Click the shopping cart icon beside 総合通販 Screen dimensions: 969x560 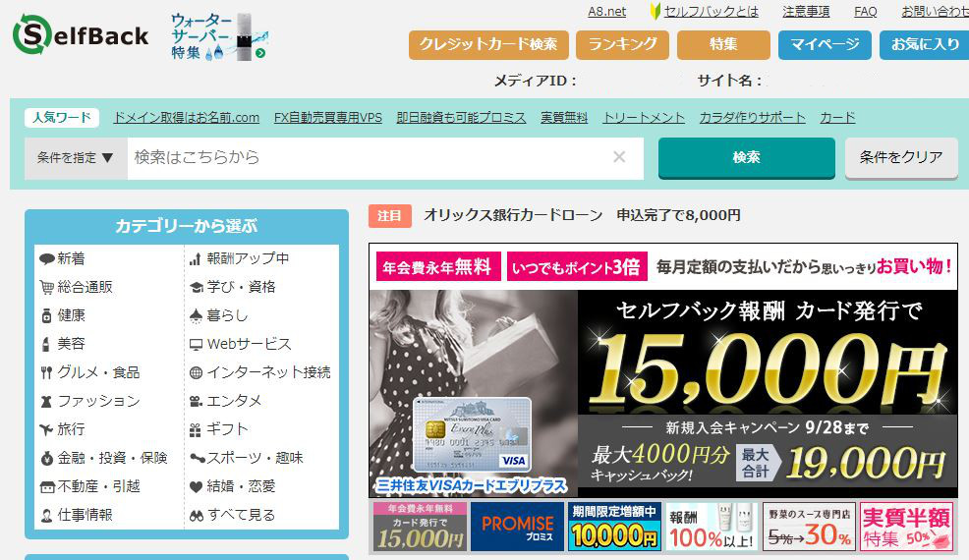click(47, 288)
